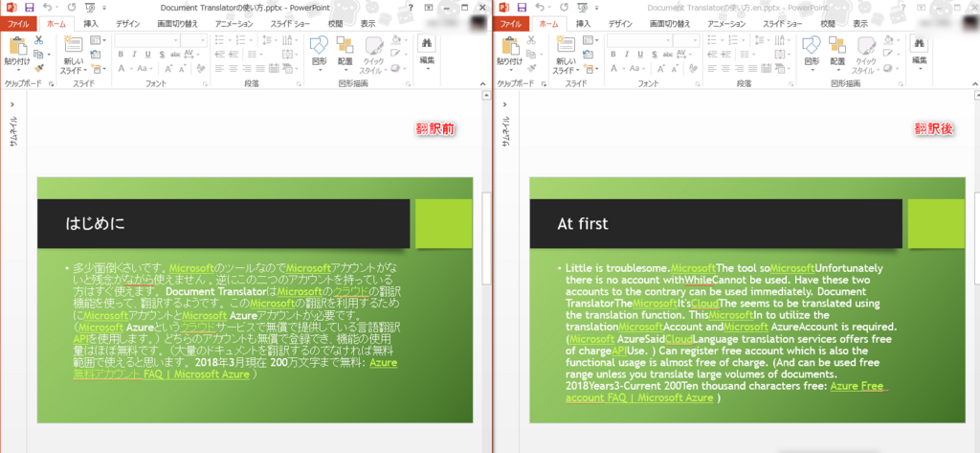
Task: Switch to アニメーション tab in the right window
Action: [x=726, y=24]
